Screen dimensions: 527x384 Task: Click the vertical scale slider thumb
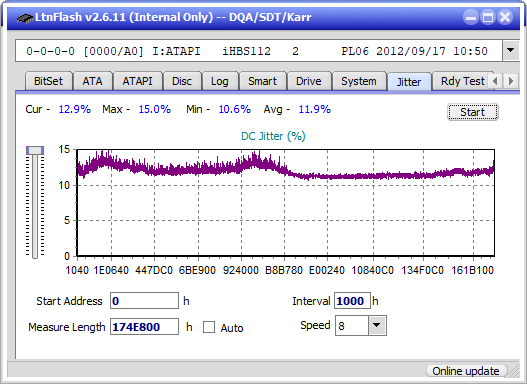click(35, 150)
